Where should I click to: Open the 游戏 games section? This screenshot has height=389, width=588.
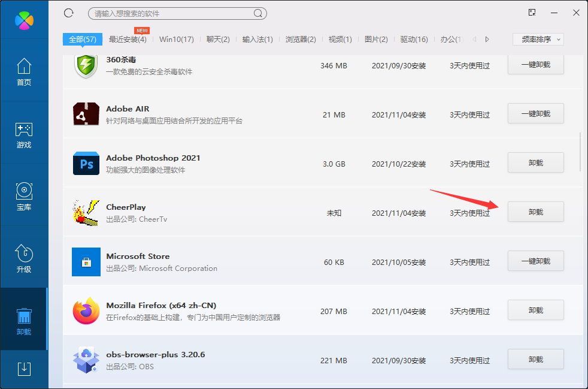point(24,135)
